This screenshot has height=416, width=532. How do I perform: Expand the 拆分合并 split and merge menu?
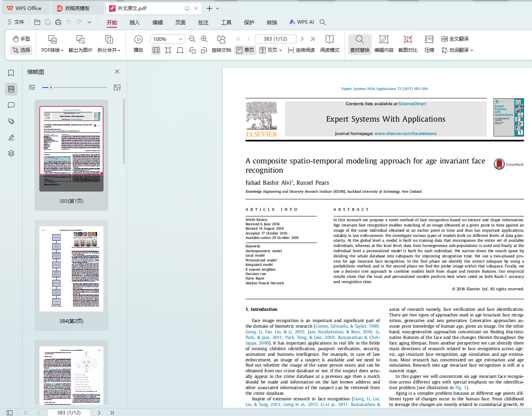click(109, 44)
